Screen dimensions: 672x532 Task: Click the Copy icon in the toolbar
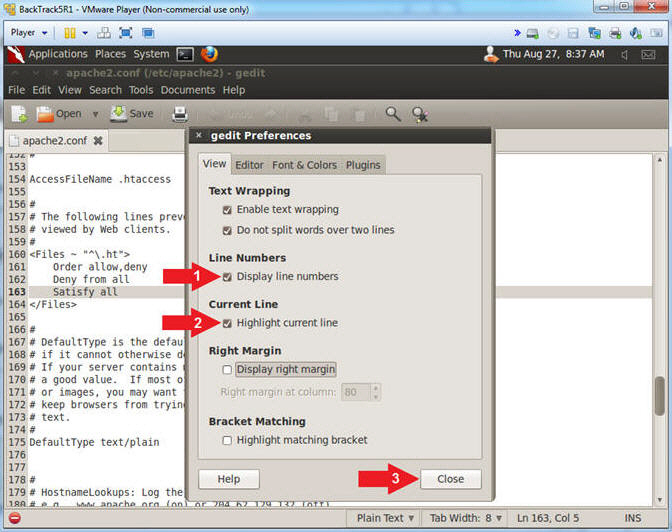[x=331, y=114]
